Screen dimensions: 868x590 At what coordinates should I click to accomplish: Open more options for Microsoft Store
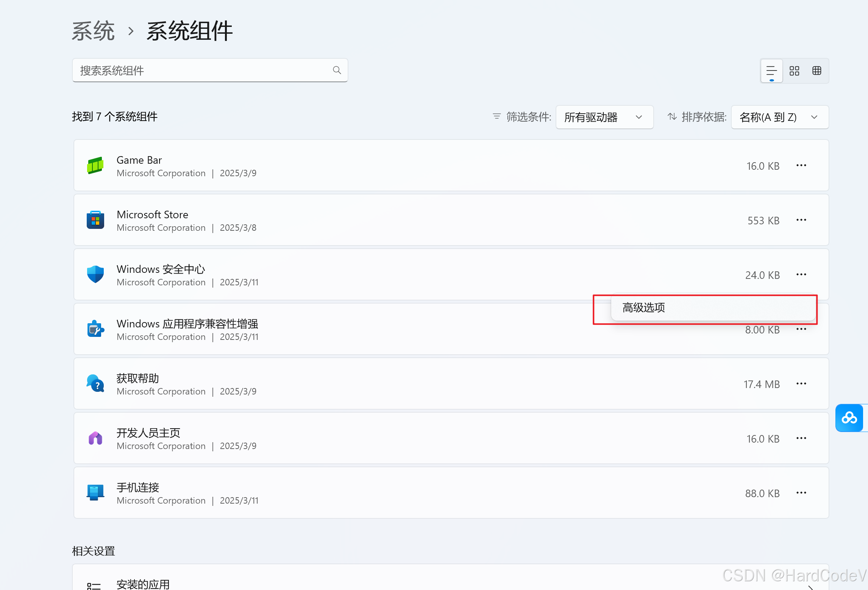[801, 220]
